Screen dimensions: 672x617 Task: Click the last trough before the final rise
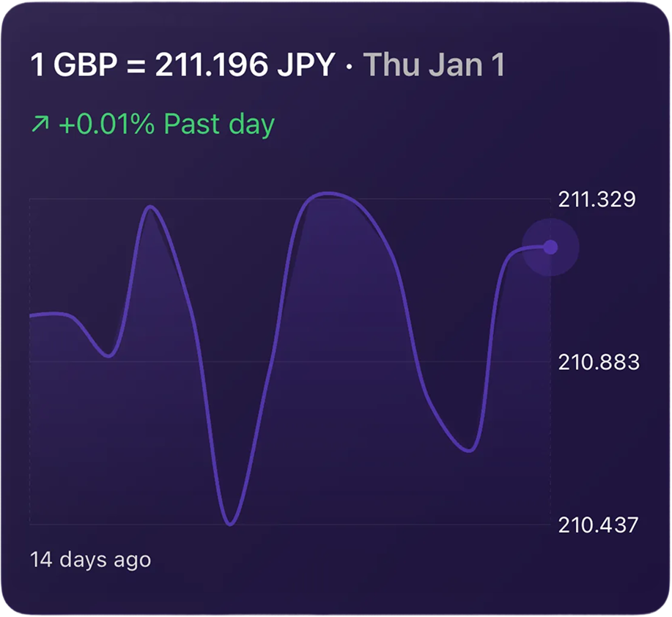click(469, 451)
